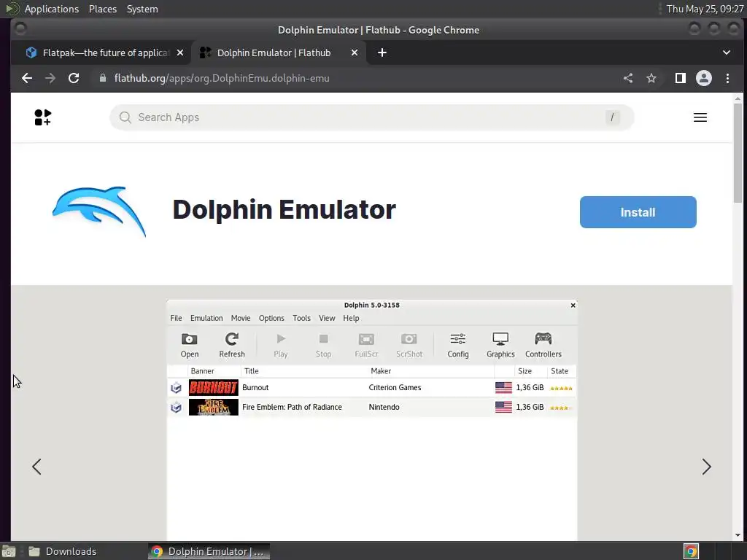Reload the current page
Image resolution: width=747 pixels, height=560 pixels.
74,78
